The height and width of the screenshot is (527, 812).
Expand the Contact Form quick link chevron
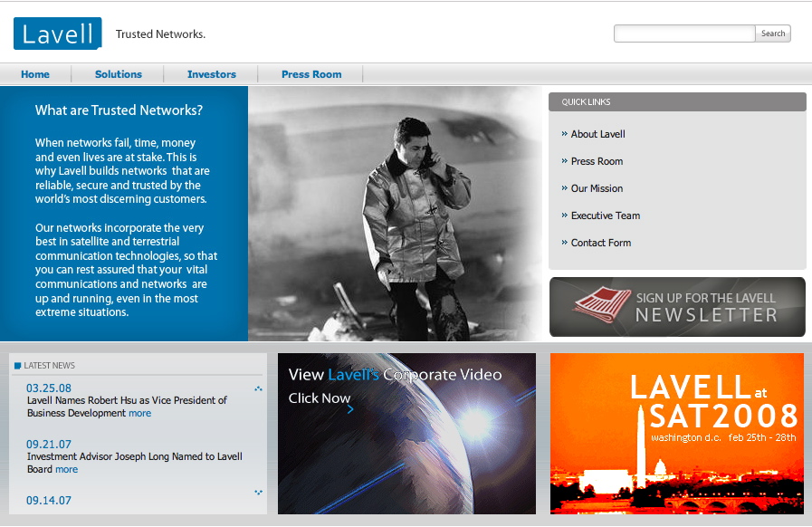[x=566, y=243]
